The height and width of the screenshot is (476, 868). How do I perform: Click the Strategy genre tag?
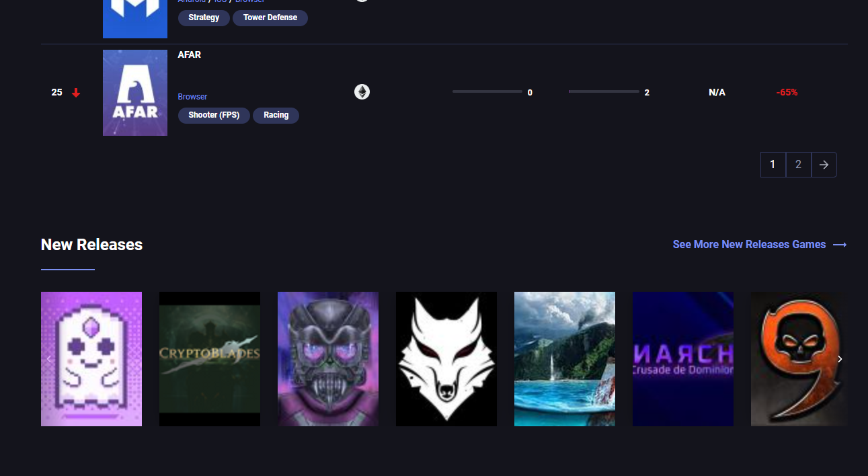click(x=203, y=17)
